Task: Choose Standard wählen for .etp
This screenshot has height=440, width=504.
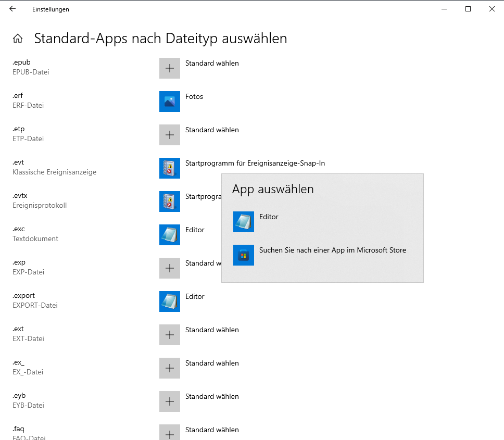Action: tap(212, 130)
